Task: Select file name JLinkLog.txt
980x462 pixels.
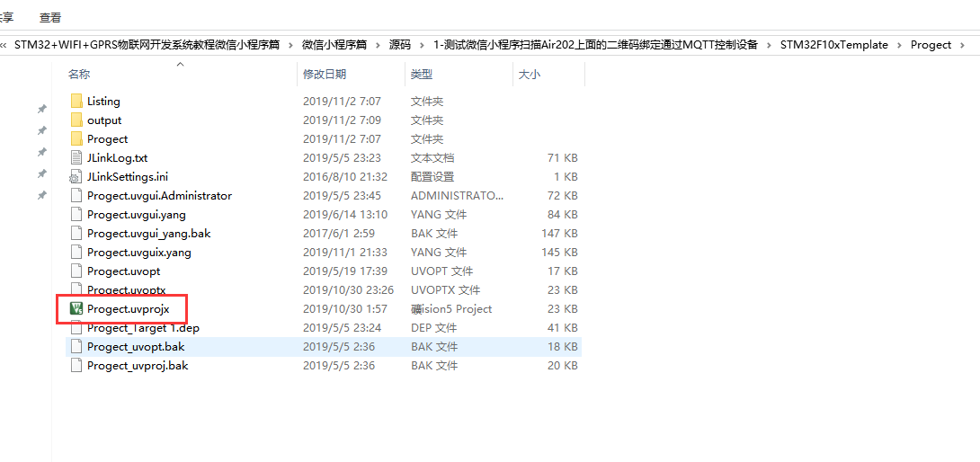Action: [x=118, y=157]
